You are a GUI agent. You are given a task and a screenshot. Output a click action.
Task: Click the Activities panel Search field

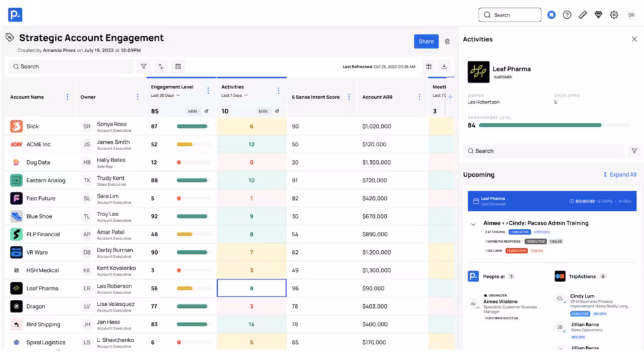click(543, 151)
